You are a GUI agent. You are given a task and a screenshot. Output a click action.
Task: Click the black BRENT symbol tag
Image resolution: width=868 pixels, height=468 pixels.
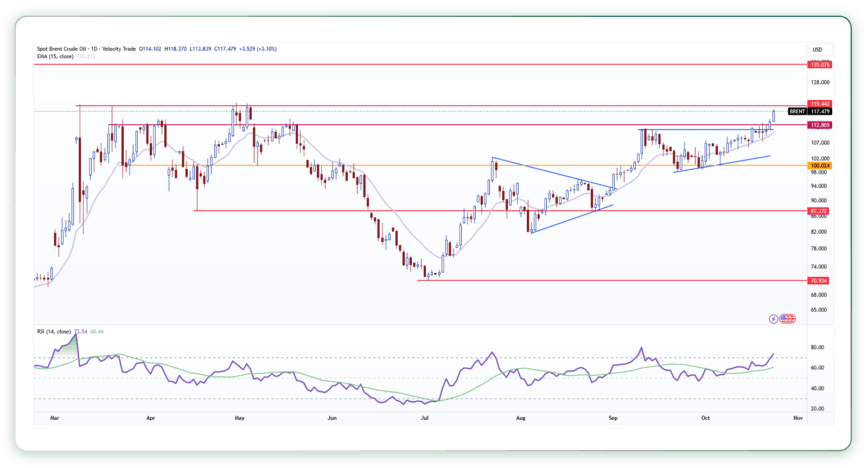(x=797, y=111)
